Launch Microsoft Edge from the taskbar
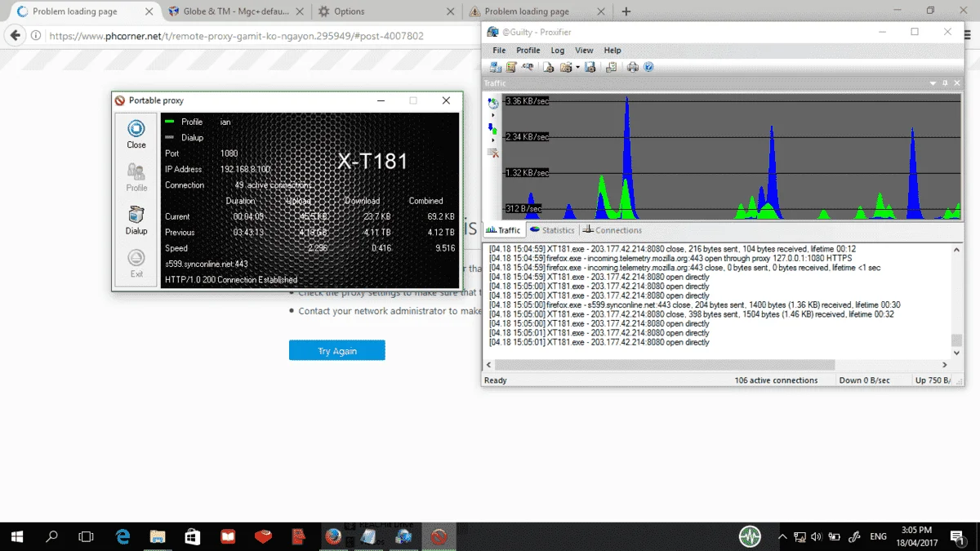 [122, 536]
